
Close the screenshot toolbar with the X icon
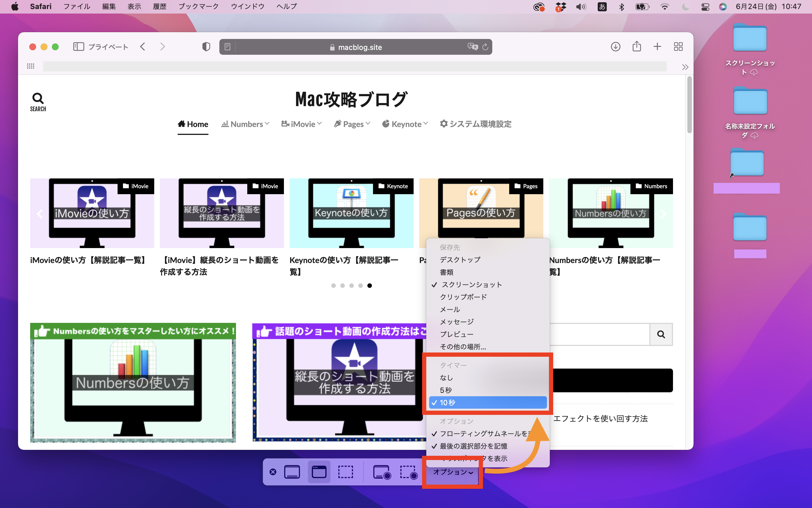coord(273,472)
